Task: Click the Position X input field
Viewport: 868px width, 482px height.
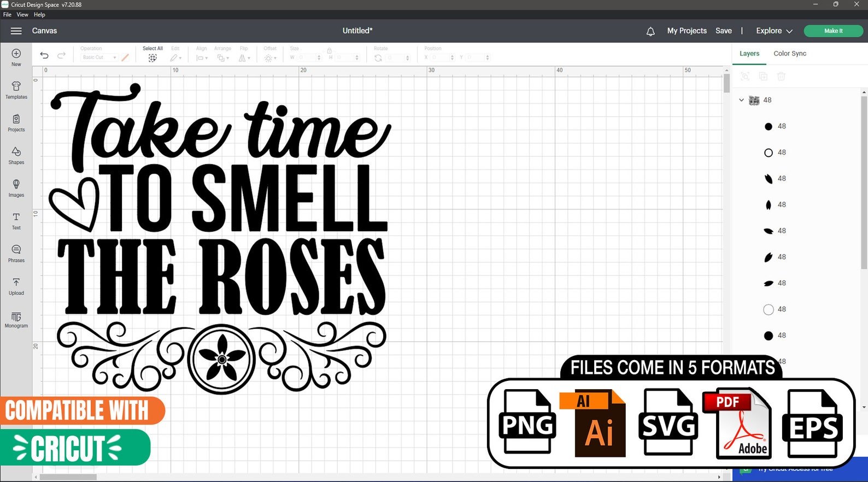Action: 440,57
